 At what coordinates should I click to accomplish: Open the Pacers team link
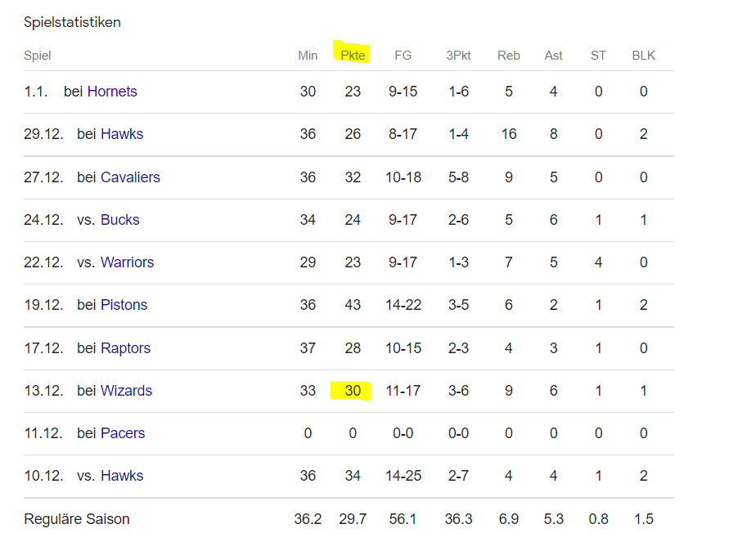[x=123, y=432]
